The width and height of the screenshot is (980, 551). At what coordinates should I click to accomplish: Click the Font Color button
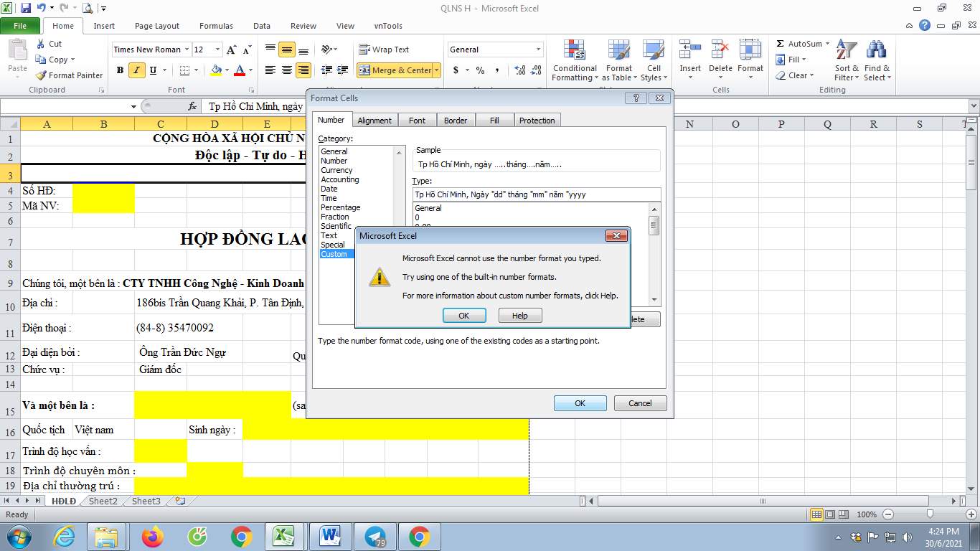tap(240, 70)
